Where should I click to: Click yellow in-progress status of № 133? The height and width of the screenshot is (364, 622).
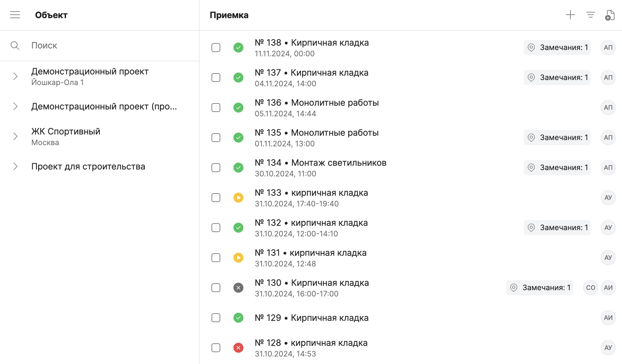[x=238, y=198]
